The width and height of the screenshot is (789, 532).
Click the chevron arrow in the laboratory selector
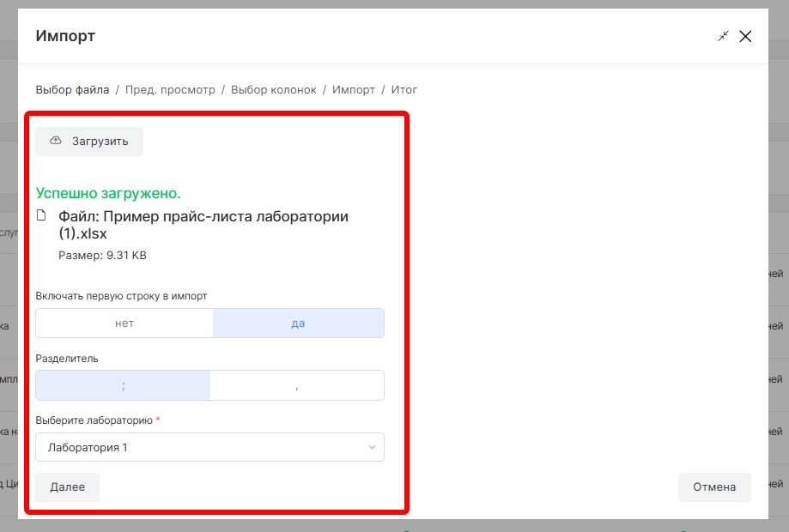pos(372,447)
